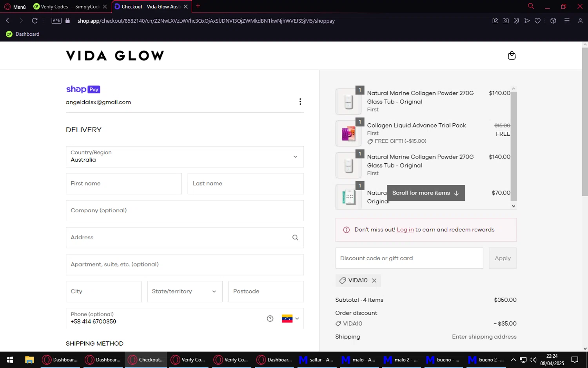The height and width of the screenshot is (368, 588).
Task: Click the edit page icon in address bar
Action: coord(495,21)
